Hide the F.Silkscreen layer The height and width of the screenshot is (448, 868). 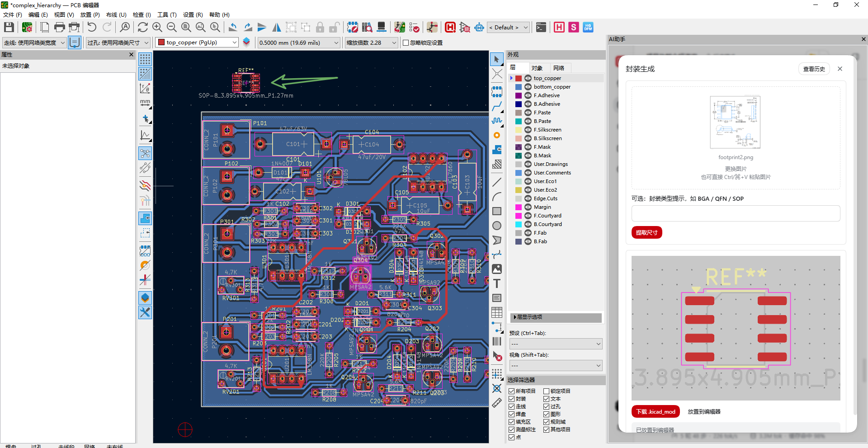528,130
